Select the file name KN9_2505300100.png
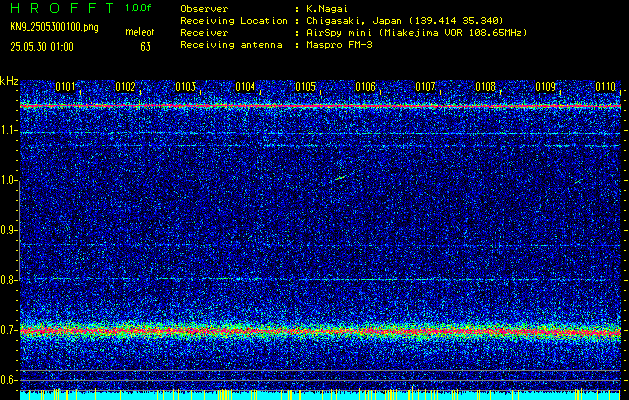Screen dimensions: 629x400 (54, 27)
